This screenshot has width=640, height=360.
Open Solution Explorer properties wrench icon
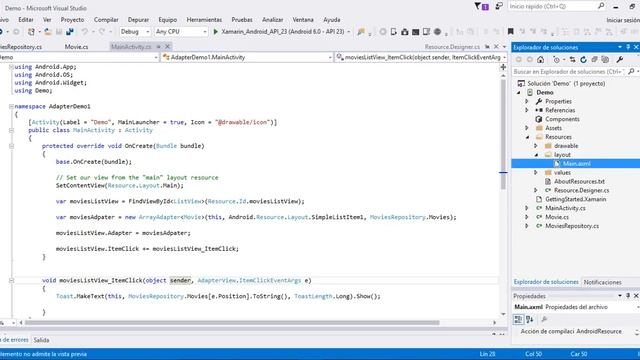(620, 60)
